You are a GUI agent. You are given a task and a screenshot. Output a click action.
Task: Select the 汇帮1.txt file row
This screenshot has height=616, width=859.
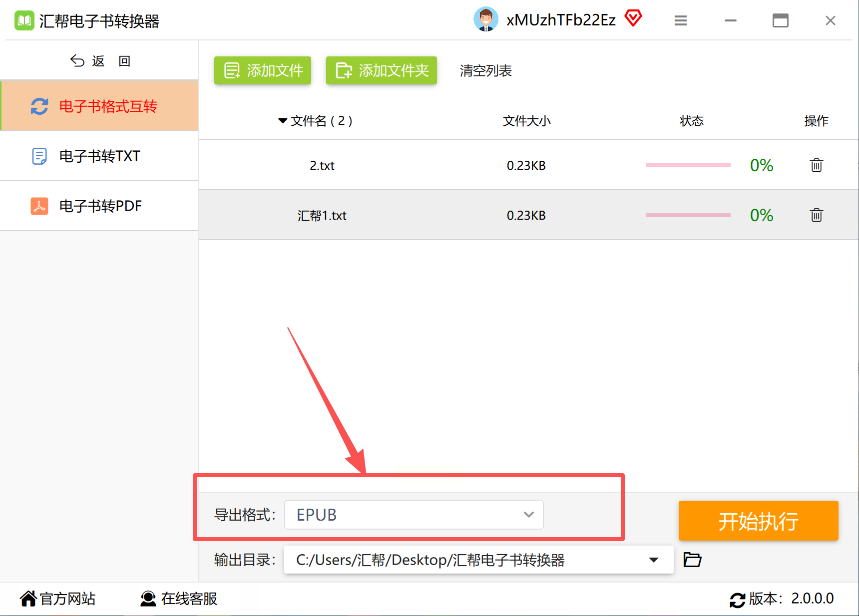tap(529, 215)
